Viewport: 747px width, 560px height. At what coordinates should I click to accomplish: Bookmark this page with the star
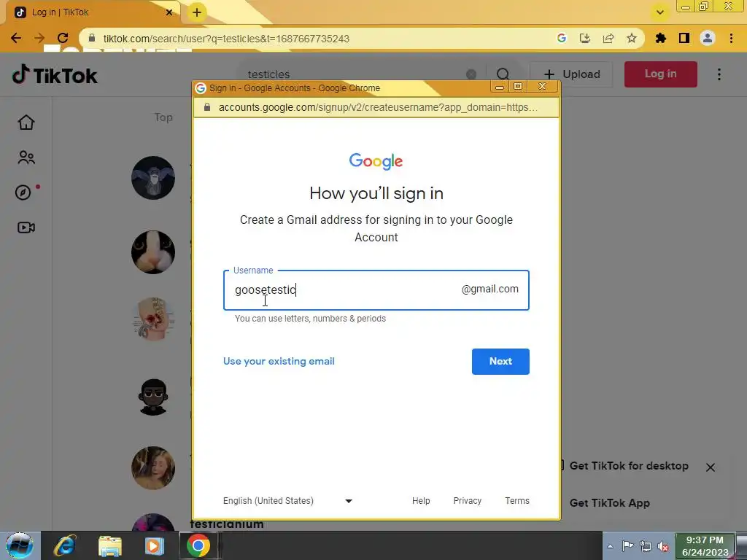(632, 38)
